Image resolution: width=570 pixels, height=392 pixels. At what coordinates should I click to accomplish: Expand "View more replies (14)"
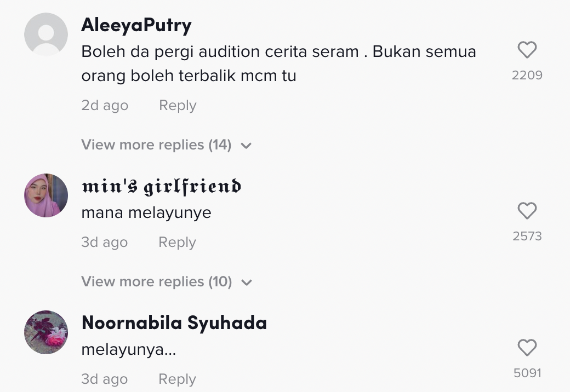click(x=156, y=145)
